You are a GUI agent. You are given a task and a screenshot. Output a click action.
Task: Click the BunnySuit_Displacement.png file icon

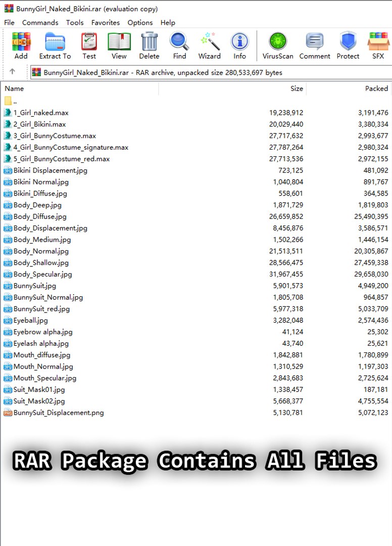(x=8, y=413)
